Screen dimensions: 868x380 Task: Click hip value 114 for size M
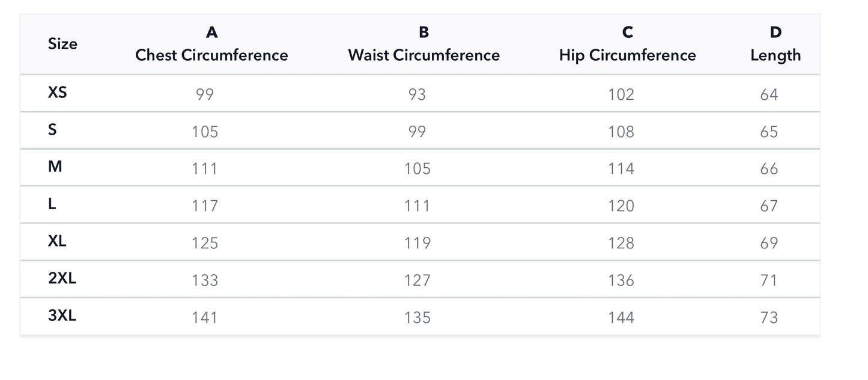pyautogui.click(x=621, y=169)
